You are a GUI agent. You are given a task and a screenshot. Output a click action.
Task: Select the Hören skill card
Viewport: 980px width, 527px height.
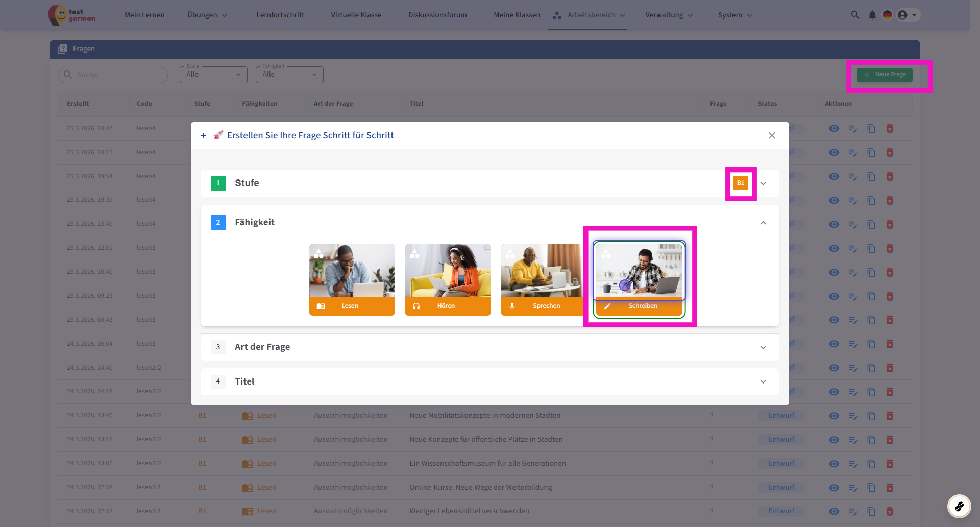coord(448,279)
